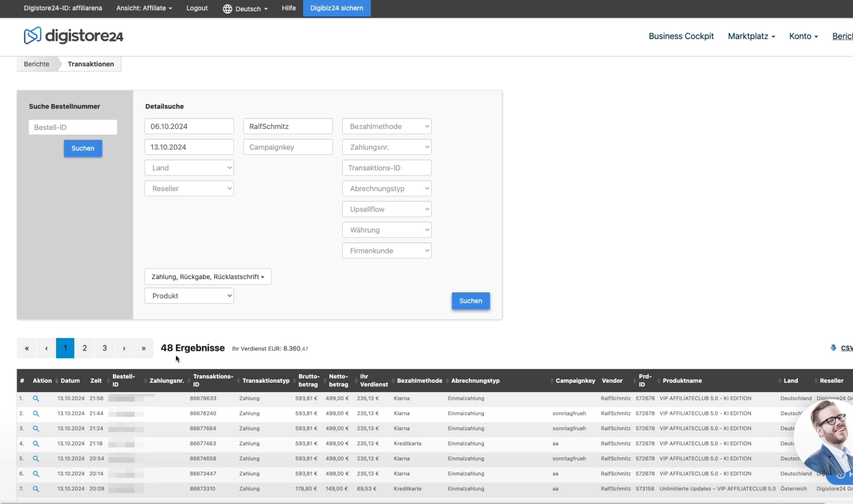Expand the Konto menu
Screen dimensions: 853x504
(803, 36)
